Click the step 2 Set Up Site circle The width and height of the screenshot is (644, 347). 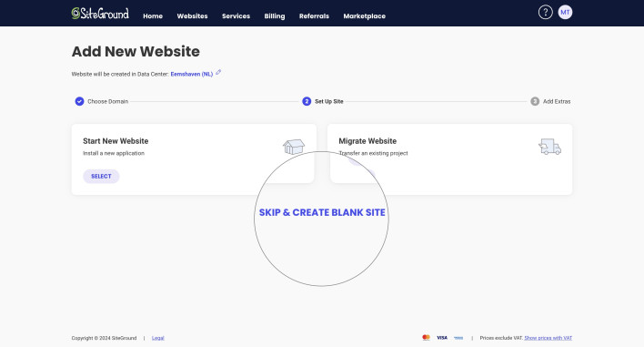coord(307,101)
